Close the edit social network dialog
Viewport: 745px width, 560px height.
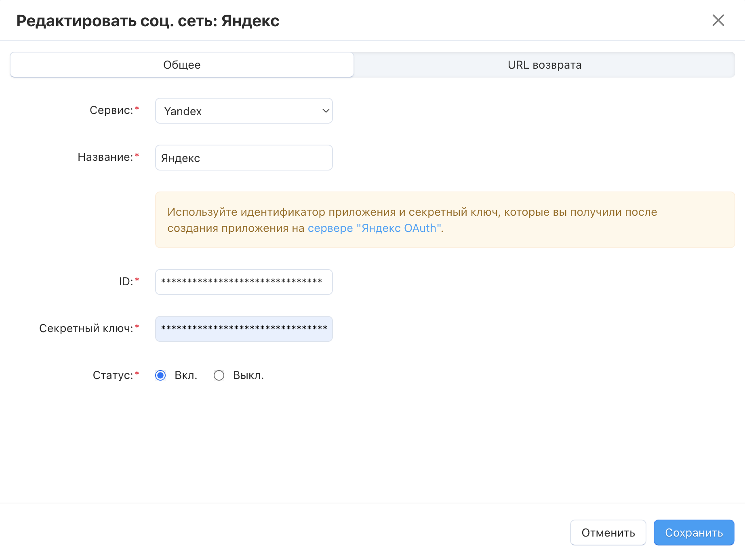click(x=718, y=20)
